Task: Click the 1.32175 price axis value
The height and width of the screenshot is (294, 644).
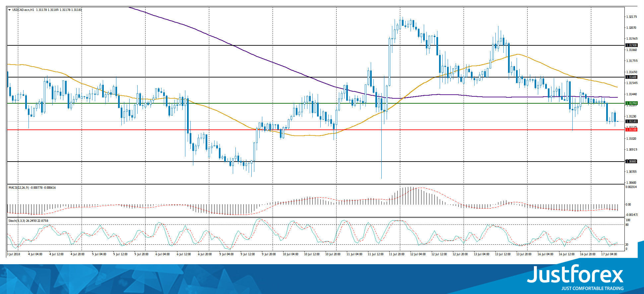Action: (x=632, y=17)
